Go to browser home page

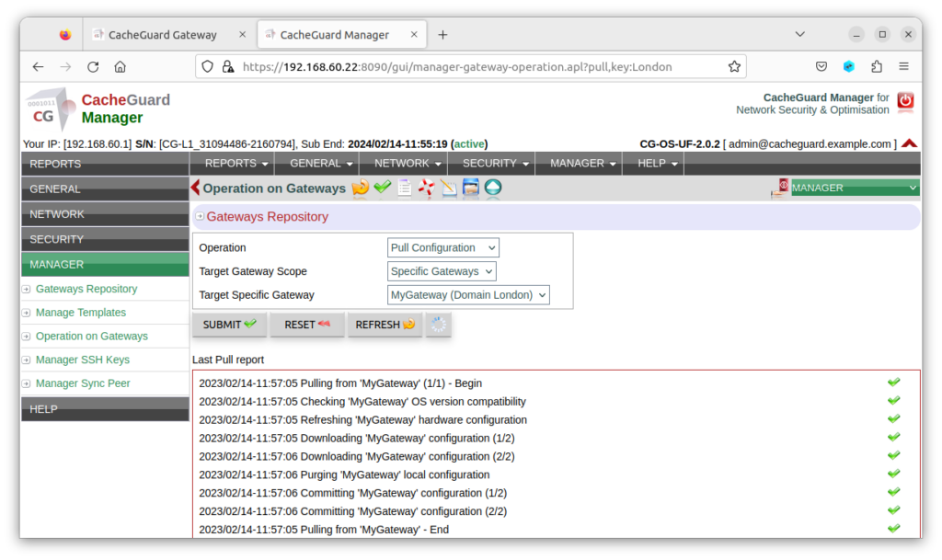121,66
